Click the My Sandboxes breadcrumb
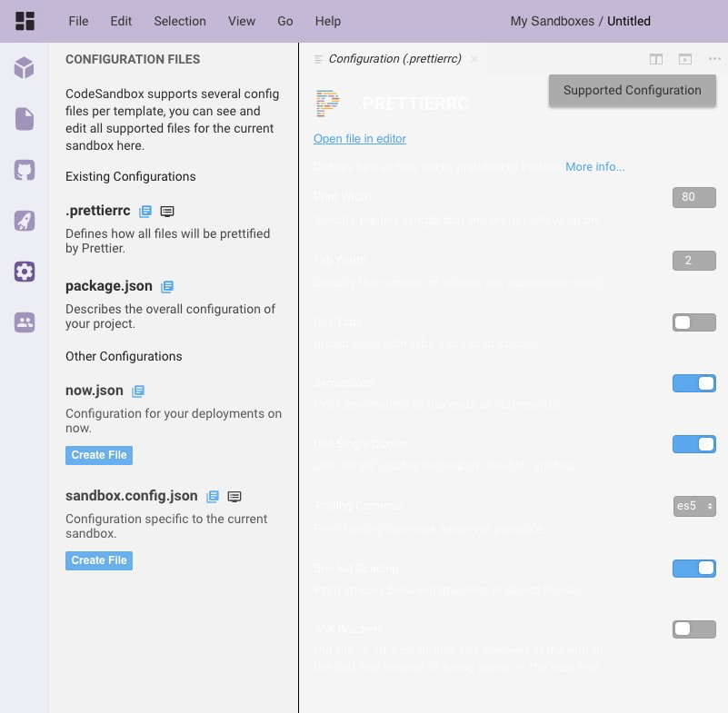The width and height of the screenshot is (728, 713). click(552, 21)
